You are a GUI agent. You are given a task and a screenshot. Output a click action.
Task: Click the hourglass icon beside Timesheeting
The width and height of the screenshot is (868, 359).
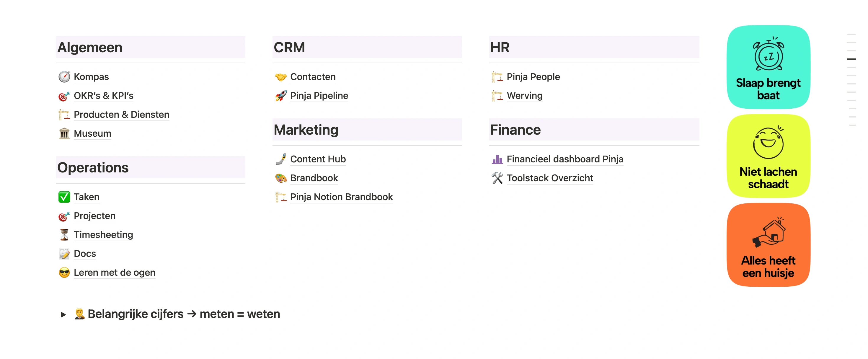point(64,235)
